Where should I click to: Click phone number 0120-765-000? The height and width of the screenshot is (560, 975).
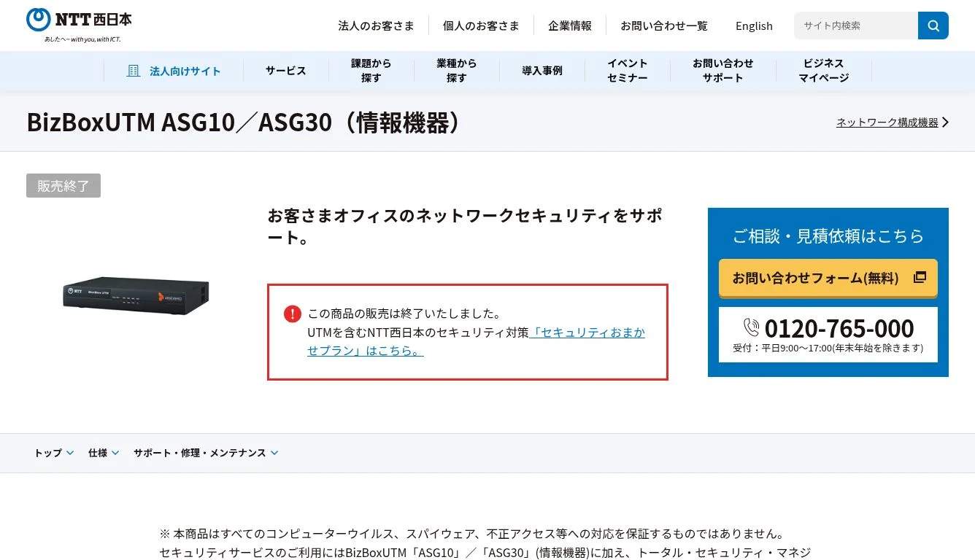pyautogui.click(x=839, y=328)
